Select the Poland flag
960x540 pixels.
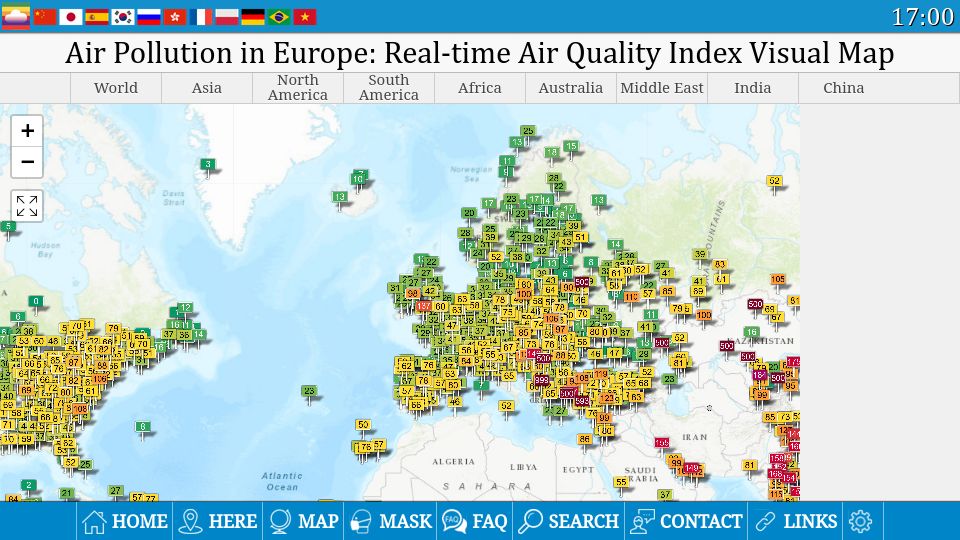[x=227, y=17]
